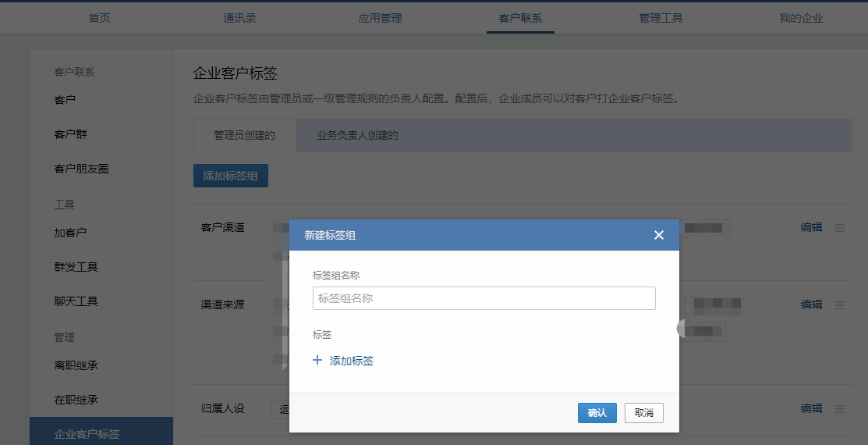Click the drag handle in 归属人设 row

[x=840, y=408]
